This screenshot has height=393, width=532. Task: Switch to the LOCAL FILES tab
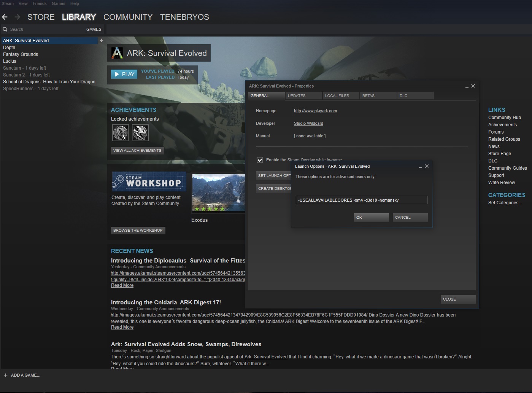[341, 96]
